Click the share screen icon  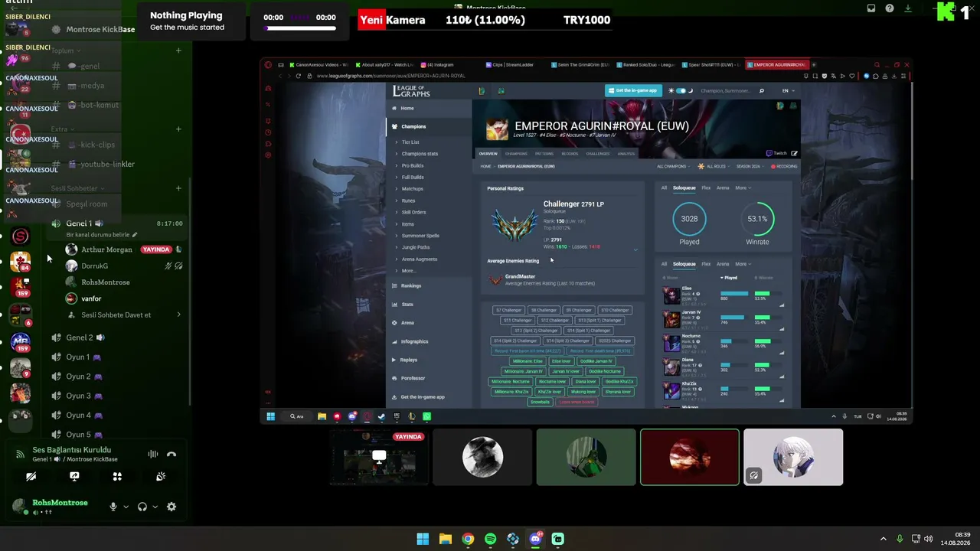(74, 476)
